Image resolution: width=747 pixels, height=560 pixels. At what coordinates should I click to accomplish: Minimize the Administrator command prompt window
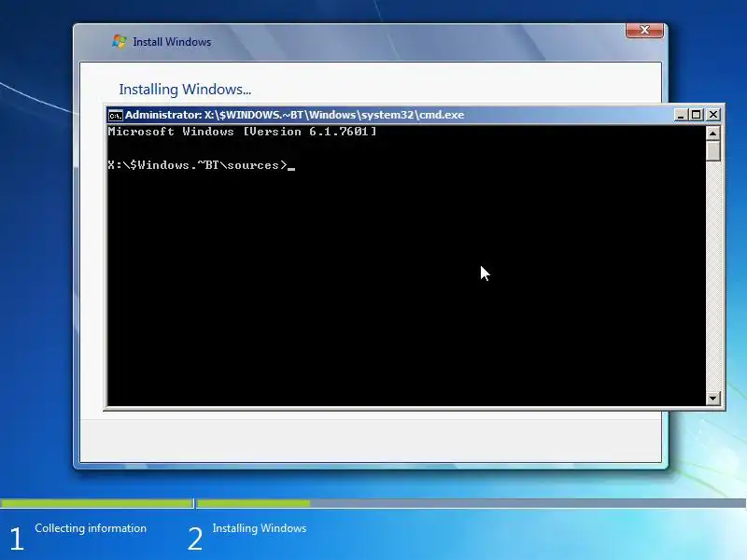coord(681,115)
